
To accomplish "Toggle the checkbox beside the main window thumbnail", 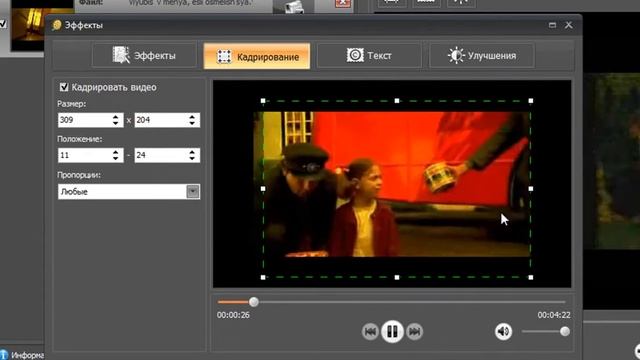I will [3, 24].
